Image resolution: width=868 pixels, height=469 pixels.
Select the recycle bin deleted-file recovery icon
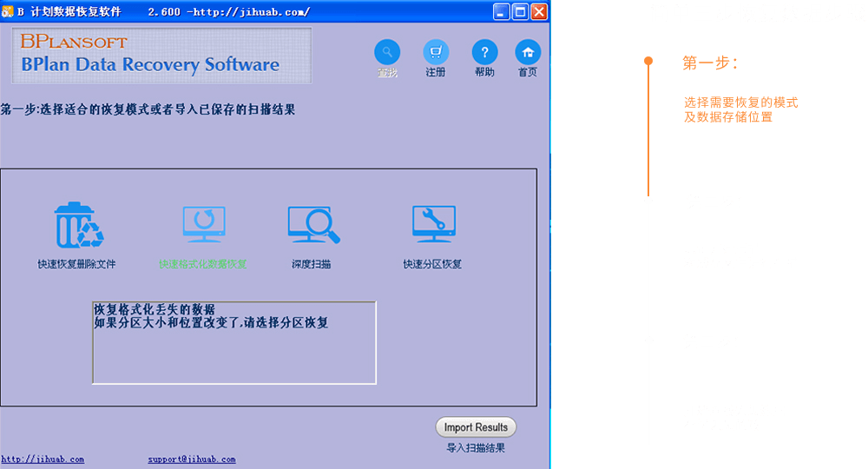77,226
